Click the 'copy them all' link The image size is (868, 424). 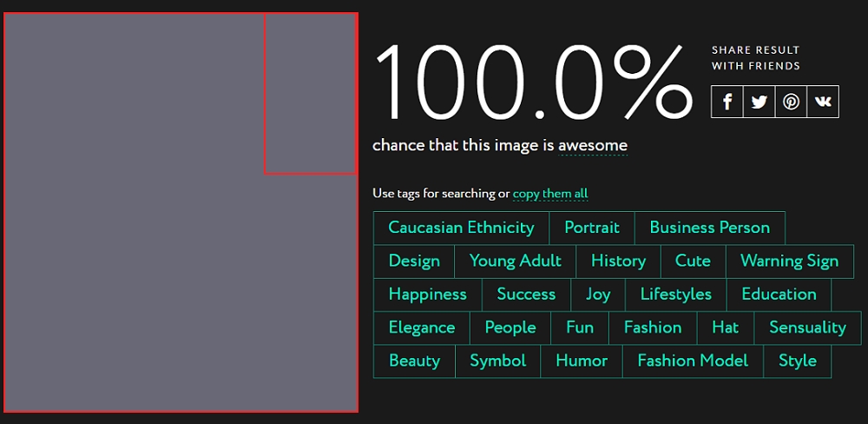[x=550, y=193]
